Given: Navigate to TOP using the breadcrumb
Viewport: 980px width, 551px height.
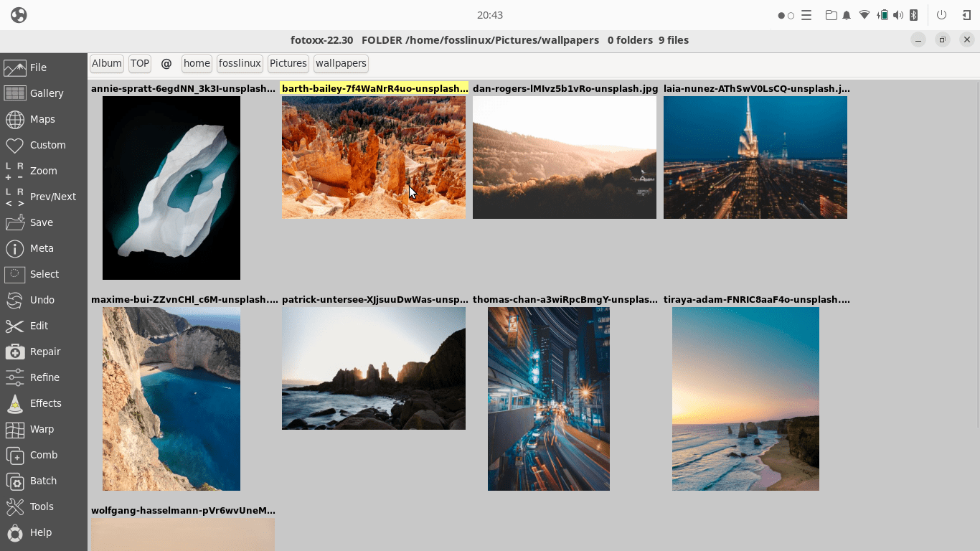Looking at the screenshot, I should (139, 63).
